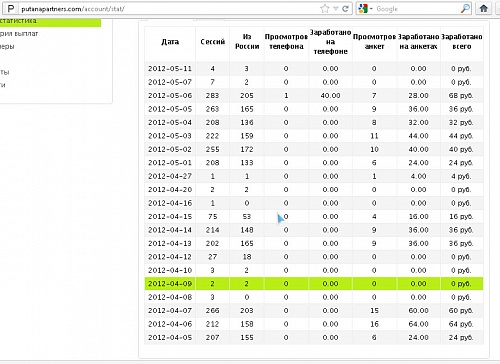Select date cell 2012-04-13
The image size is (500, 364).
(170, 243)
